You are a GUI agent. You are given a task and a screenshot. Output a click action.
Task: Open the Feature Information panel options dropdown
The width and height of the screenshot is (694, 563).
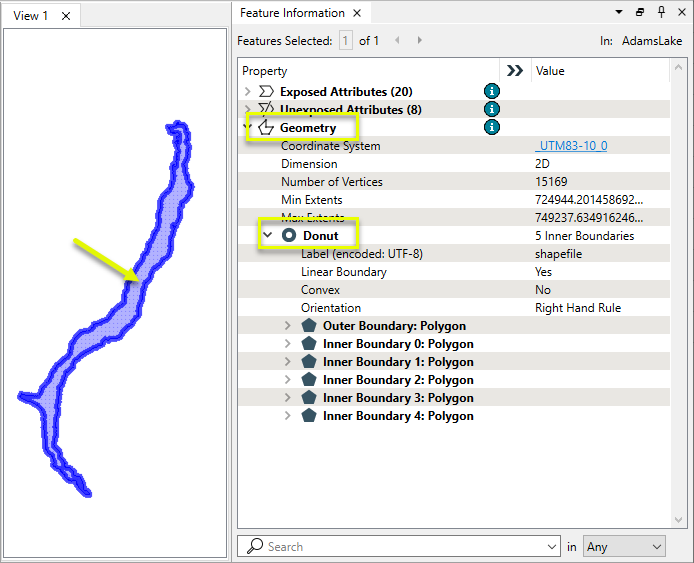tap(620, 13)
